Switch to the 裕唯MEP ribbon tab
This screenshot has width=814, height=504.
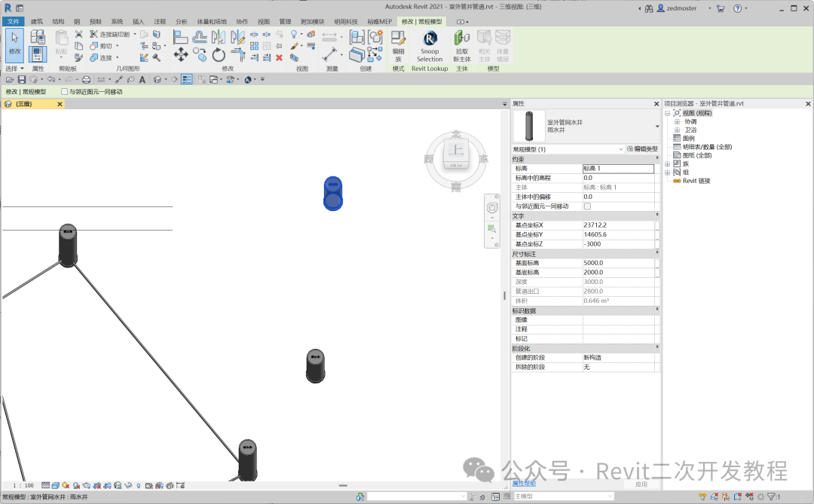(x=379, y=21)
